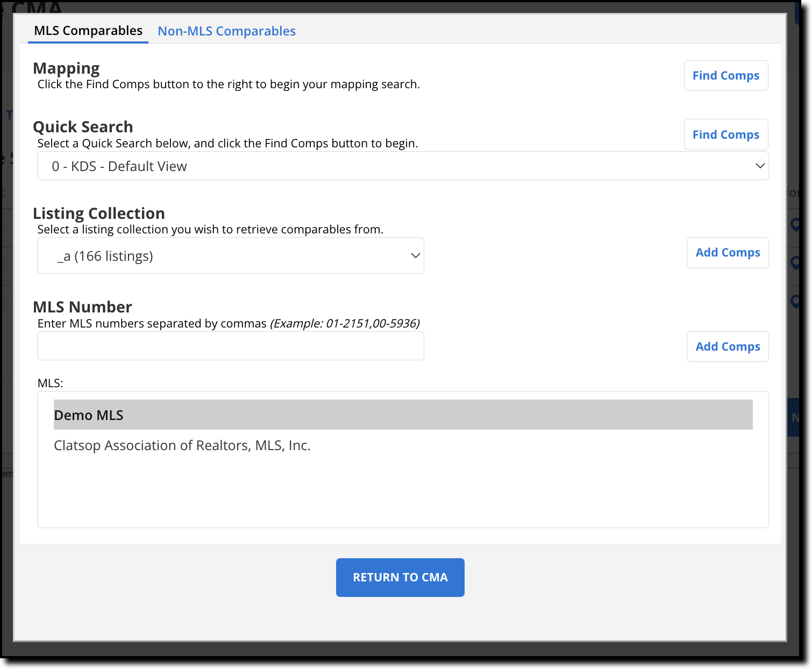Expand the Listing Collection dropdown

[230, 255]
